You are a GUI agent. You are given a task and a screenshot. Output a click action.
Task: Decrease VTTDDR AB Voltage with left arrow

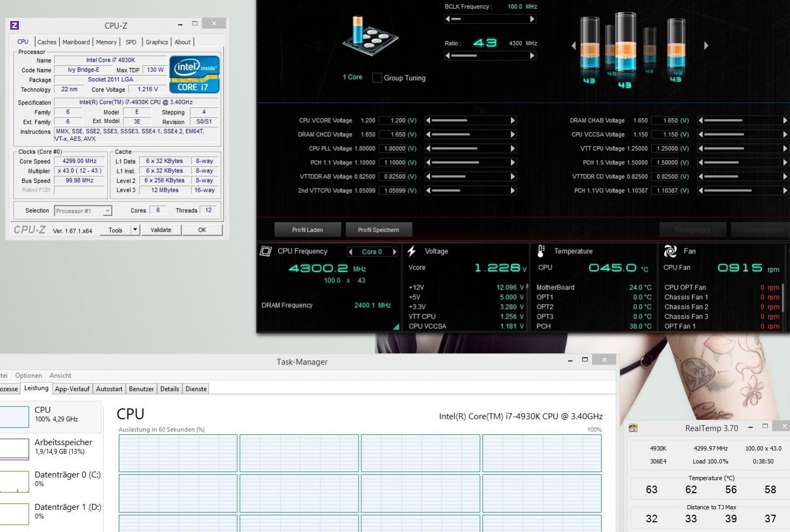point(428,177)
